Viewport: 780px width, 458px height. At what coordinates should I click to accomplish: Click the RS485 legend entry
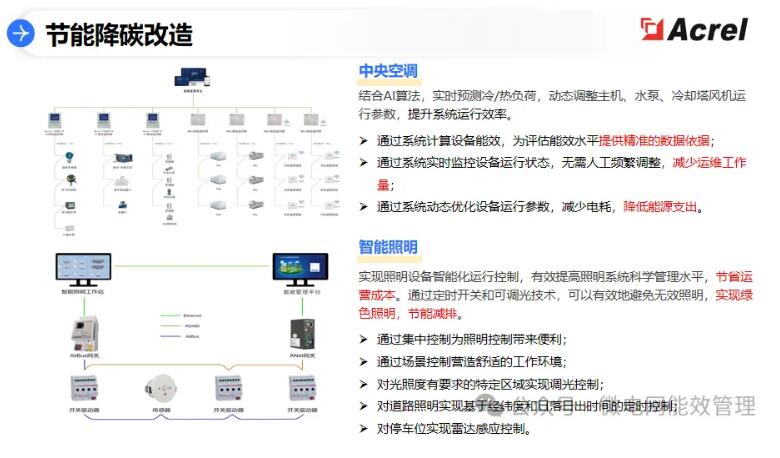tap(193, 325)
